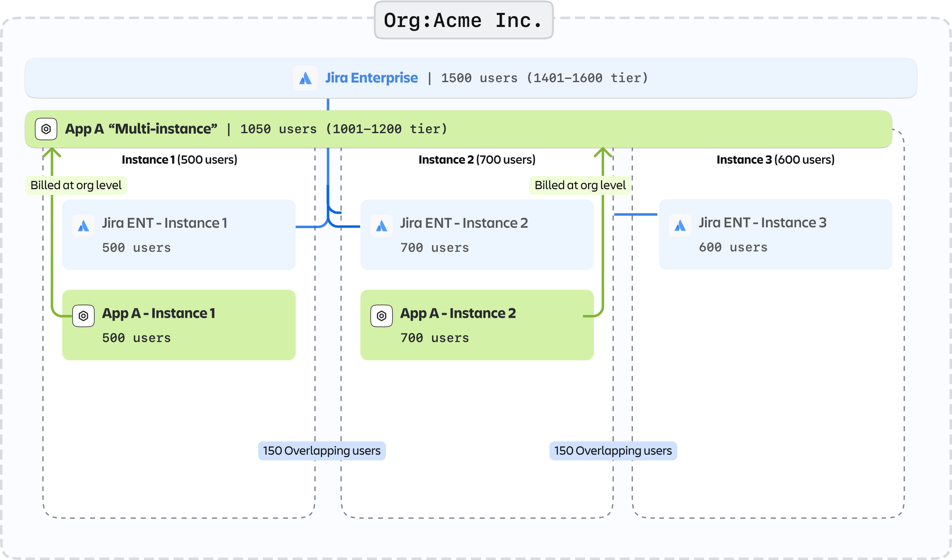Viewport: 952px width, 560px height.
Task: Click the Jira ENT - Instance 3 title
Action: click(762, 223)
